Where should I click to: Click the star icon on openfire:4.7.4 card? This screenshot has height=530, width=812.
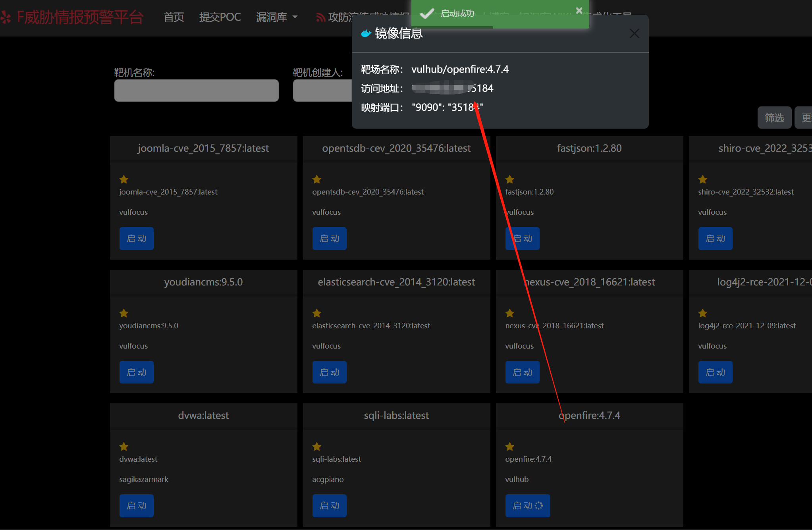coord(510,447)
